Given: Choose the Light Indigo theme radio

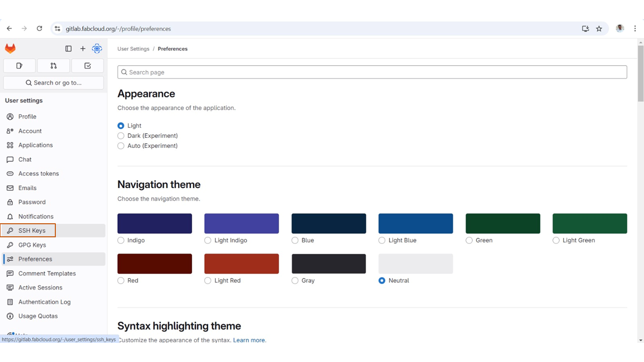Looking at the screenshot, I should tap(208, 240).
